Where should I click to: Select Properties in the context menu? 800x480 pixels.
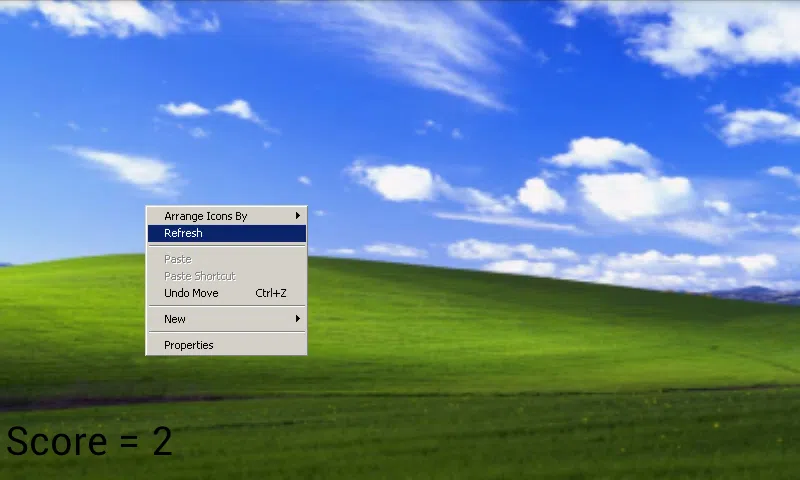click(227, 345)
